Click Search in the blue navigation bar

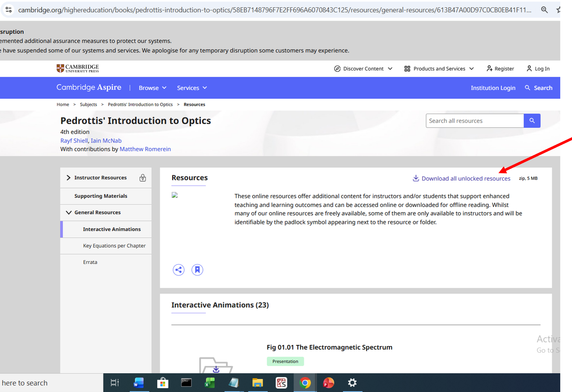pos(539,88)
